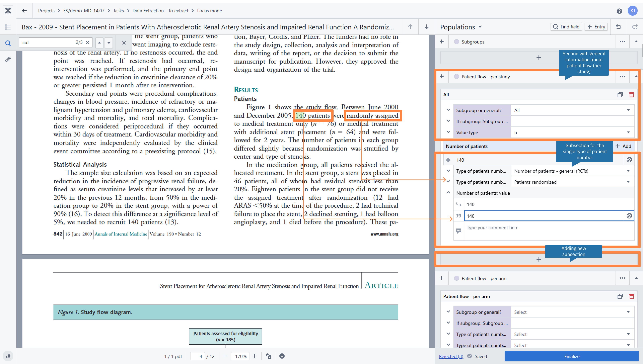
Task: Jump to previous search match
Action: [x=99, y=42]
